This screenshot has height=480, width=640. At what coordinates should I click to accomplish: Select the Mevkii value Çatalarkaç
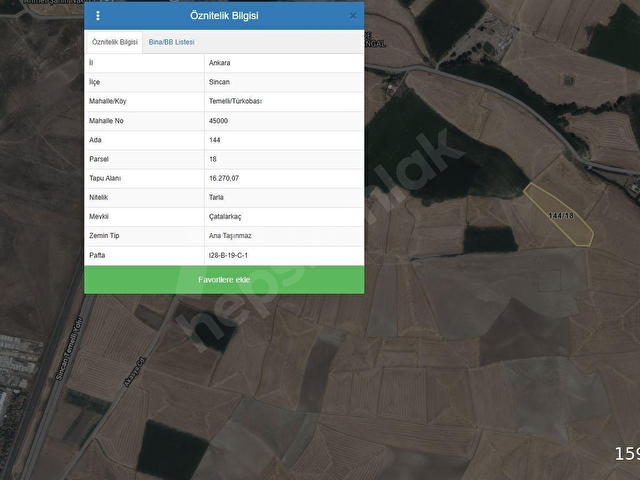(x=225, y=217)
